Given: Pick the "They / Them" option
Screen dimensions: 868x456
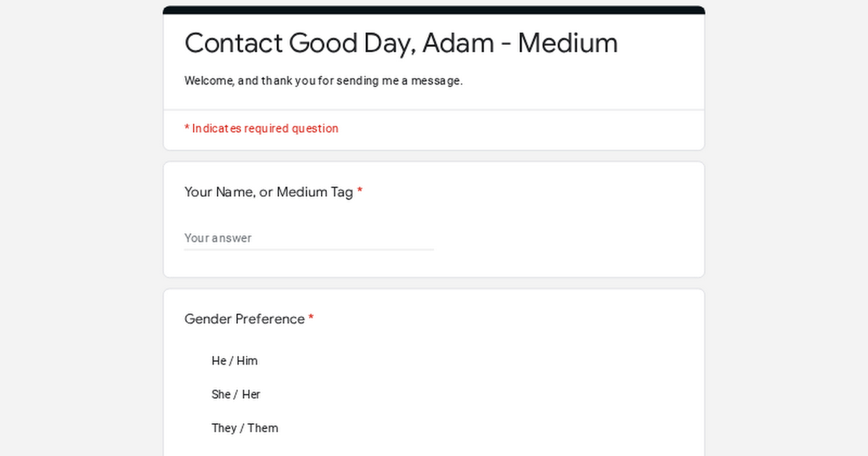Looking at the screenshot, I should click(x=244, y=428).
